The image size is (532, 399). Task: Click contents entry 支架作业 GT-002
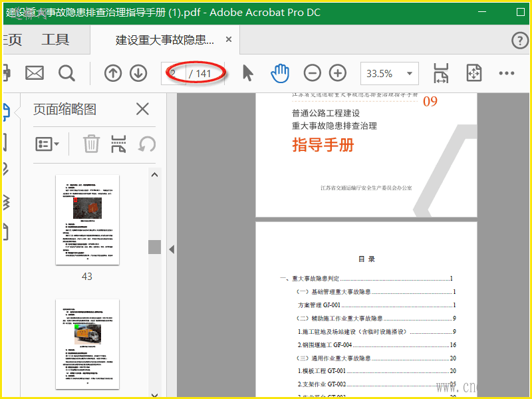click(376, 384)
